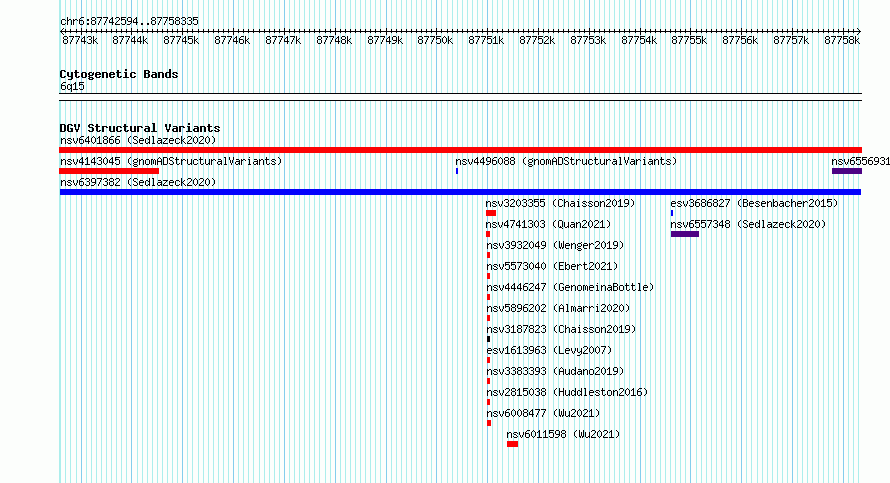Open nsv3203355 (Chaisson2019) variant label
Screen dimensions: 890x483
click(560, 203)
